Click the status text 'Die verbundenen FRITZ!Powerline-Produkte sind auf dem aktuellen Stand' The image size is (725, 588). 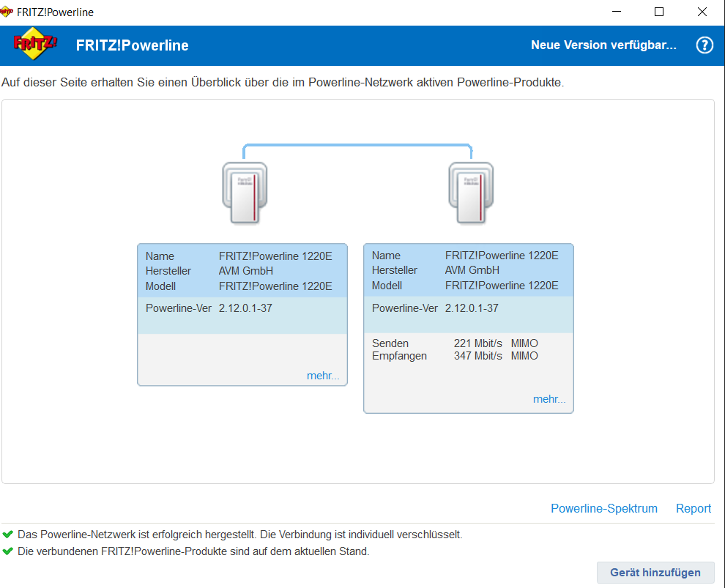point(193,551)
